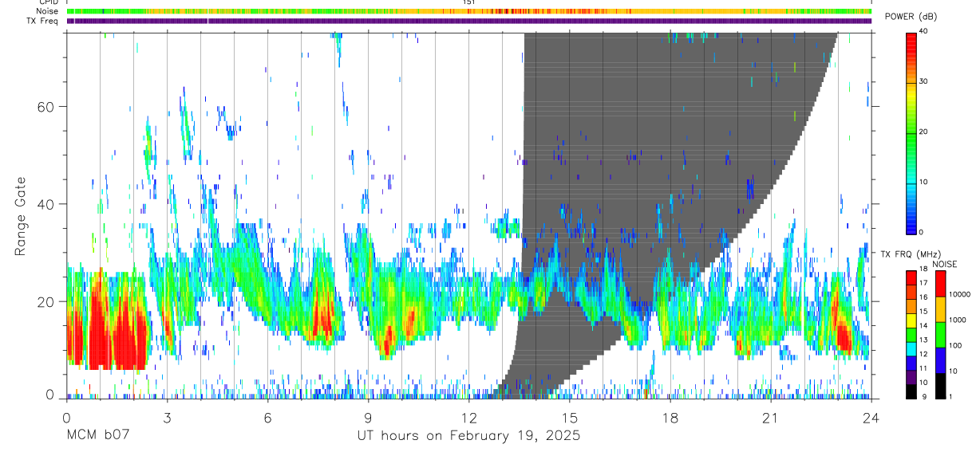This screenshot has width=980, height=452.
Task: Click the "UT hours on February 19, 2025" axis title
Action: tap(468, 435)
